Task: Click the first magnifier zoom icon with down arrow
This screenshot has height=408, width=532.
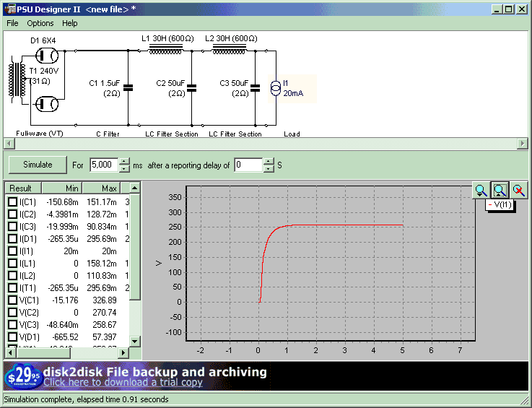Action: (481, 191)
